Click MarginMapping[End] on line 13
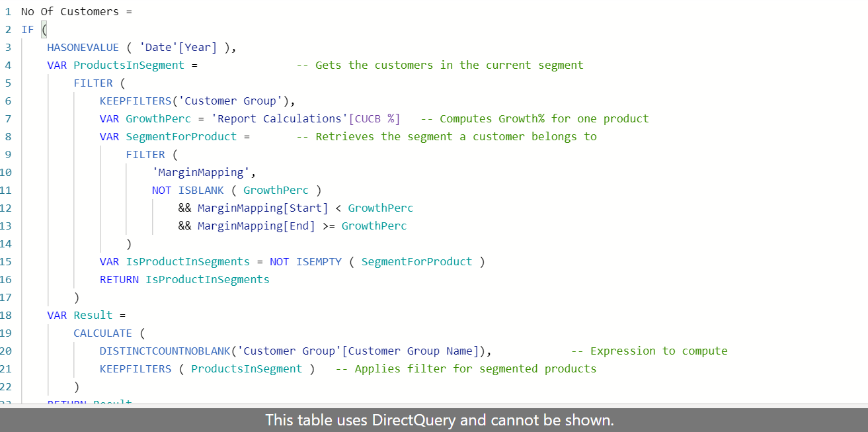Screen dimensions: 868x432 [x=256, y=226]
